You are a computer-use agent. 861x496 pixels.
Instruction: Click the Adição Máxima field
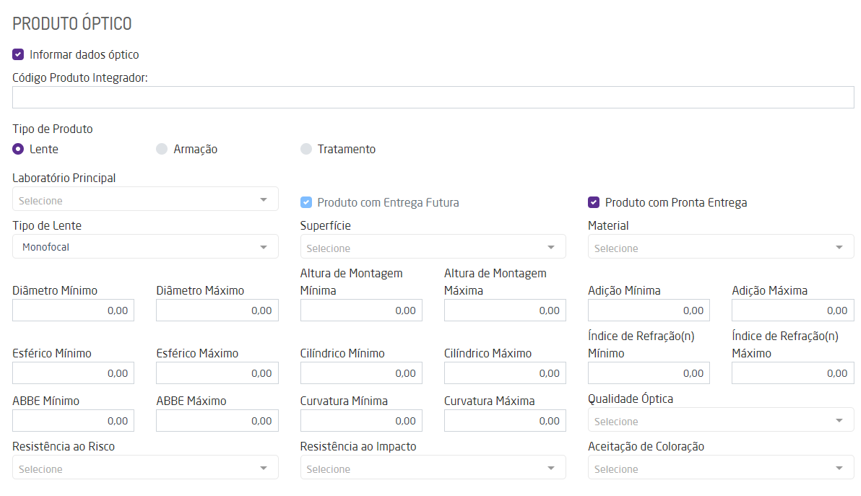(x=792, y=311)
